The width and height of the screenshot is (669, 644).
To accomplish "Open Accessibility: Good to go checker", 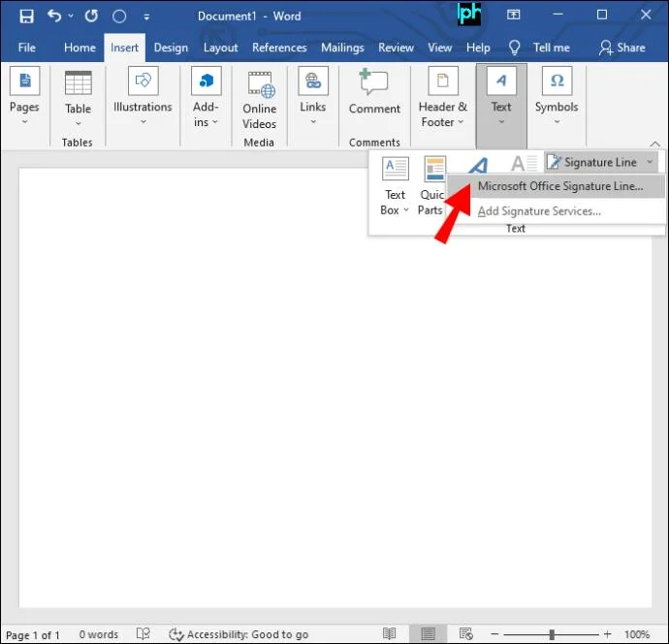I will pos(239,634).
